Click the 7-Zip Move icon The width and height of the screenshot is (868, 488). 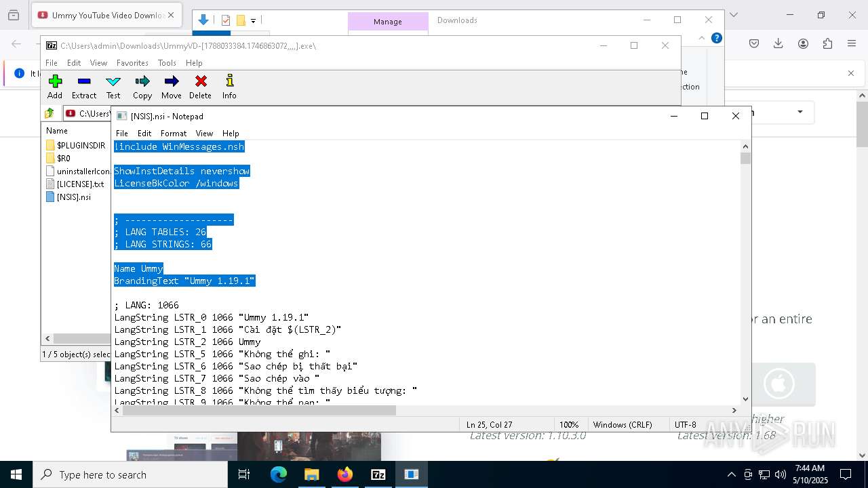172,87
